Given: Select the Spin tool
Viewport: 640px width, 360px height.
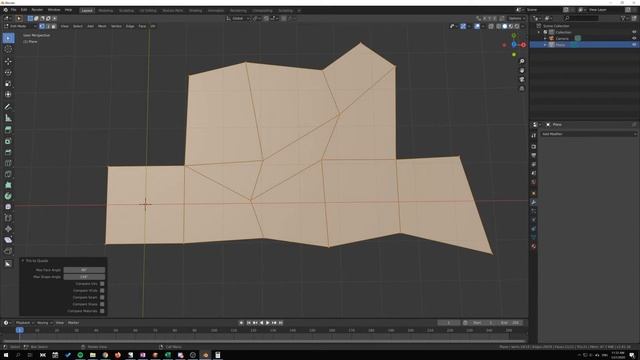Looking at the screenshot, I should point(8,196).
